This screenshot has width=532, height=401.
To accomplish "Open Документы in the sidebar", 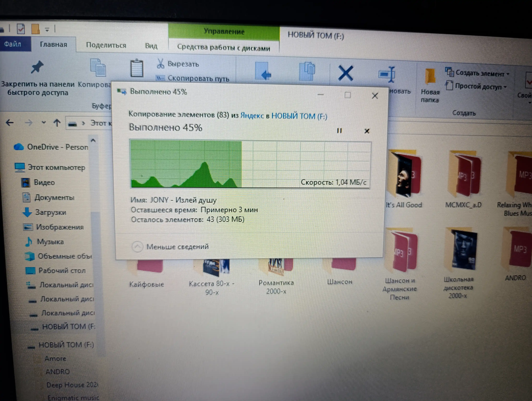I will [x=49, y=198].
